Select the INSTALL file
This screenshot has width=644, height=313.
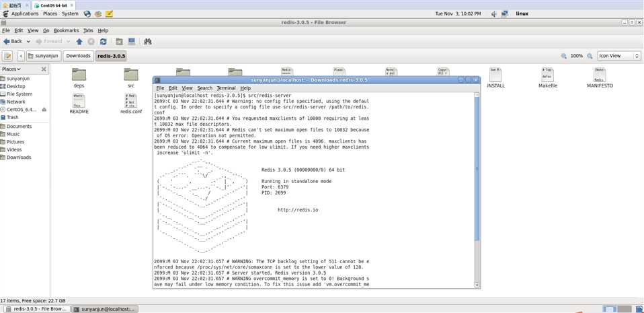tap(495, 78)
